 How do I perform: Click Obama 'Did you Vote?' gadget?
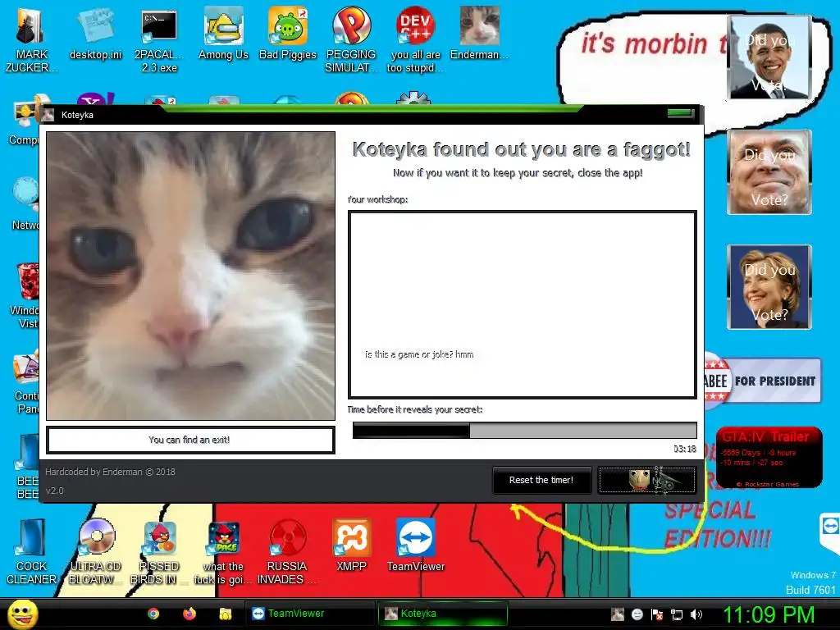tap(769, 57)
